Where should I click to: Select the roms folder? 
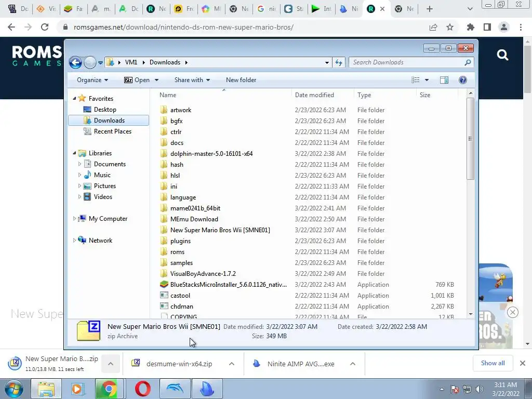click(x=177, y=252)
